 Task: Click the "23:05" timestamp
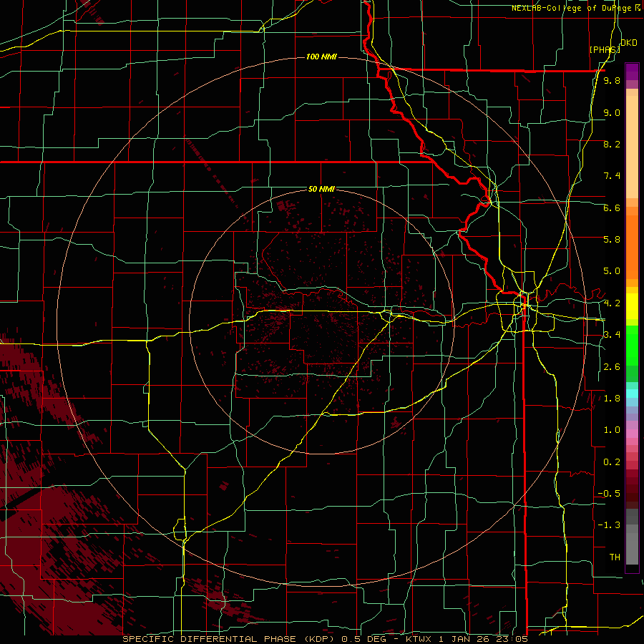tap(512, 639)
